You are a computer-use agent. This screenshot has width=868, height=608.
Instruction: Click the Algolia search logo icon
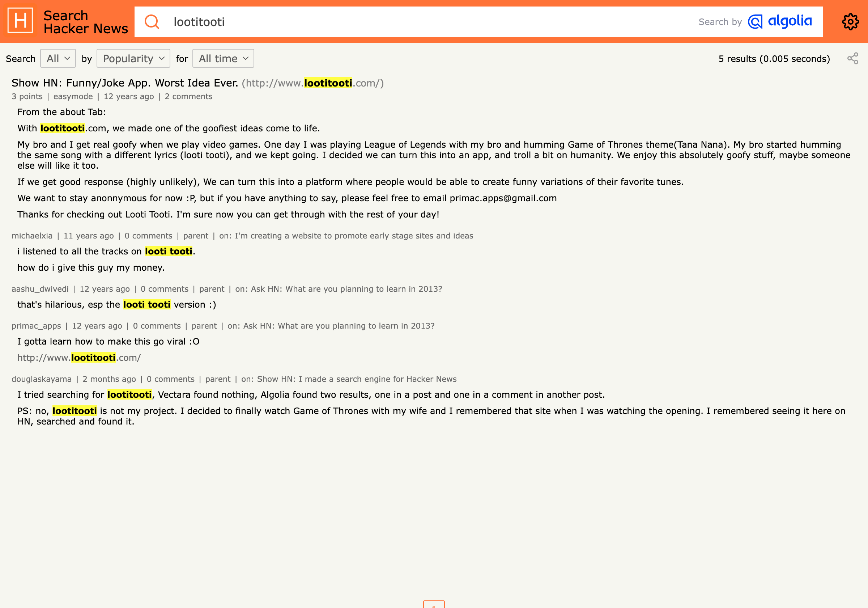coord(755,21)
